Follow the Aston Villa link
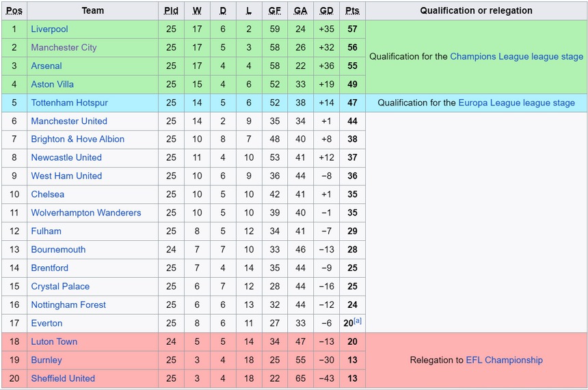This screenshot has height=390, width=588. point(52,85)
